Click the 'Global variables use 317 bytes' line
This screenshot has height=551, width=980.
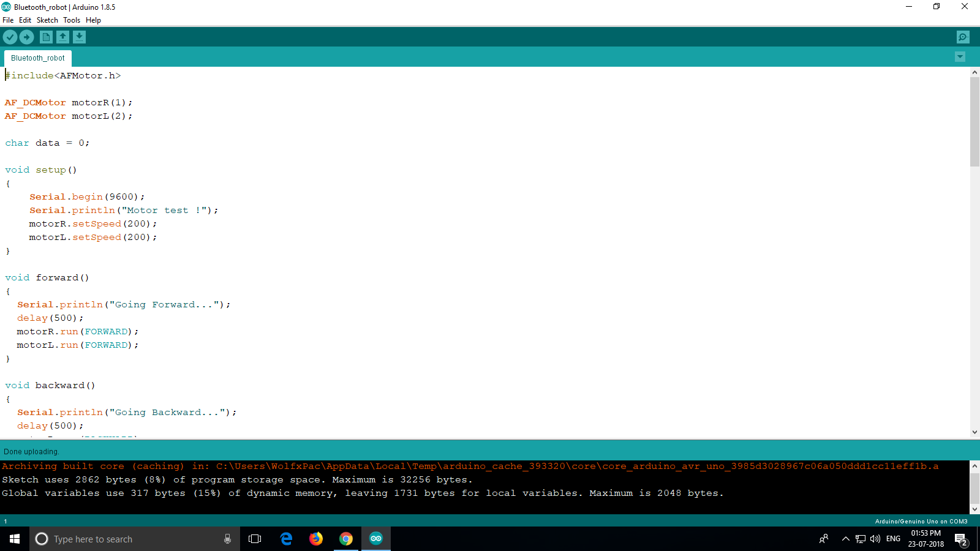(x=363, y=493)
